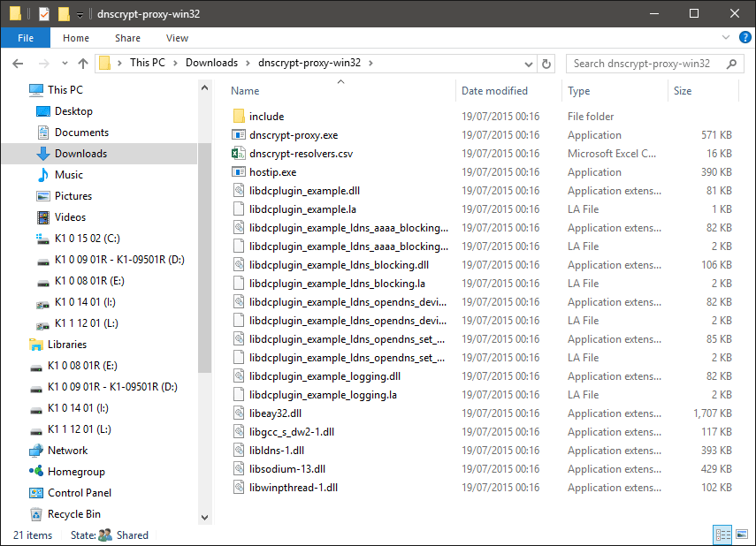Open the File menu
Image resolution: width=756 pixels, height=546 pixels.
[x=25, y=38]
